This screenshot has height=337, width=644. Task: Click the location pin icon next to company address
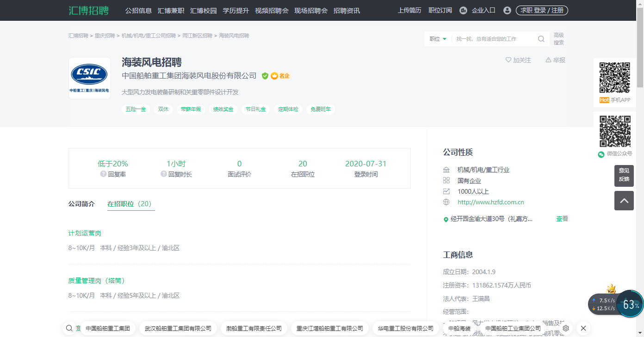[x=446, y=220]
